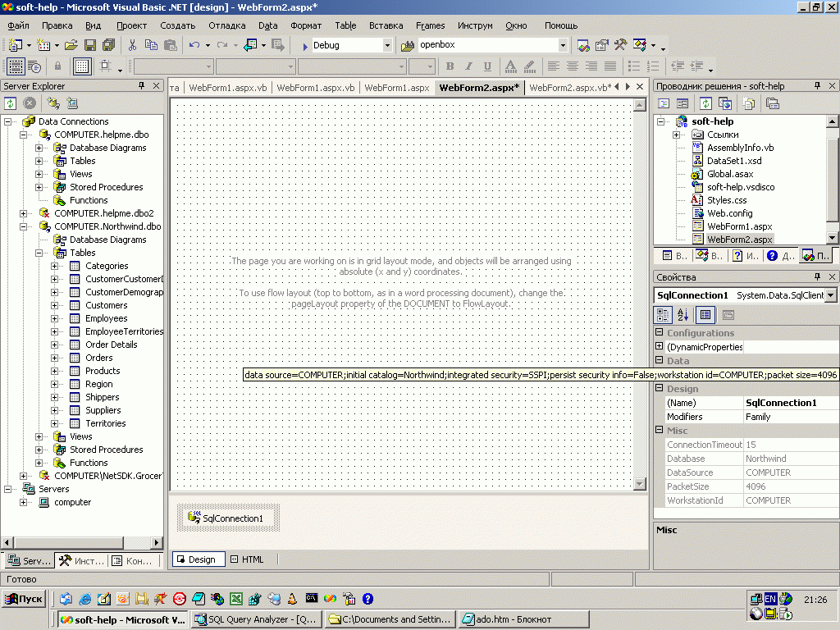The height and width of the screenshot is (630, 840).
Task: Expand the Orders table node
Action: (x=55, y=358)
